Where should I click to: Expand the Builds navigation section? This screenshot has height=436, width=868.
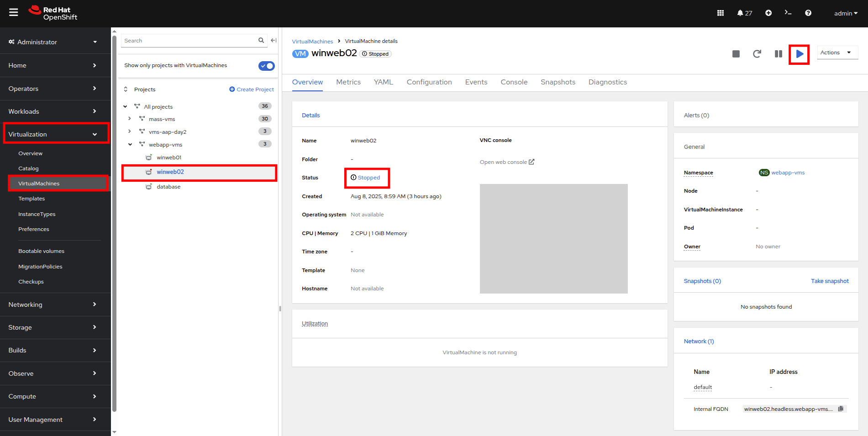(55, 350)
